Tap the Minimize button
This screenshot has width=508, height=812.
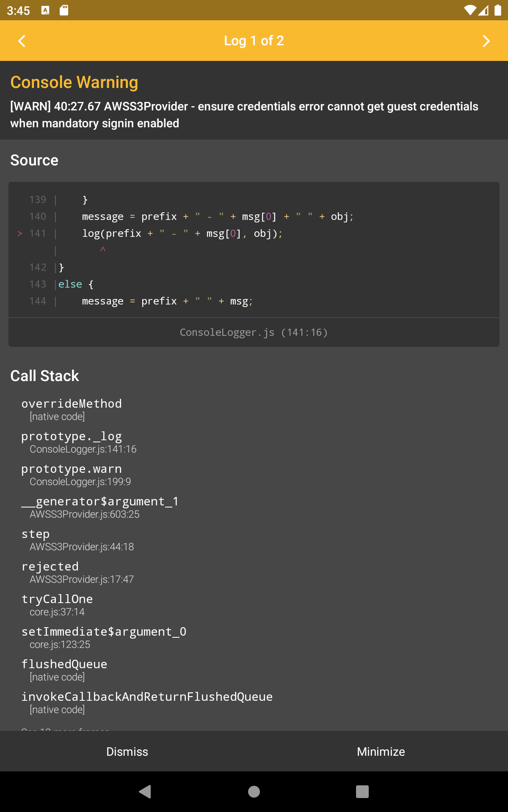[381, 752]
